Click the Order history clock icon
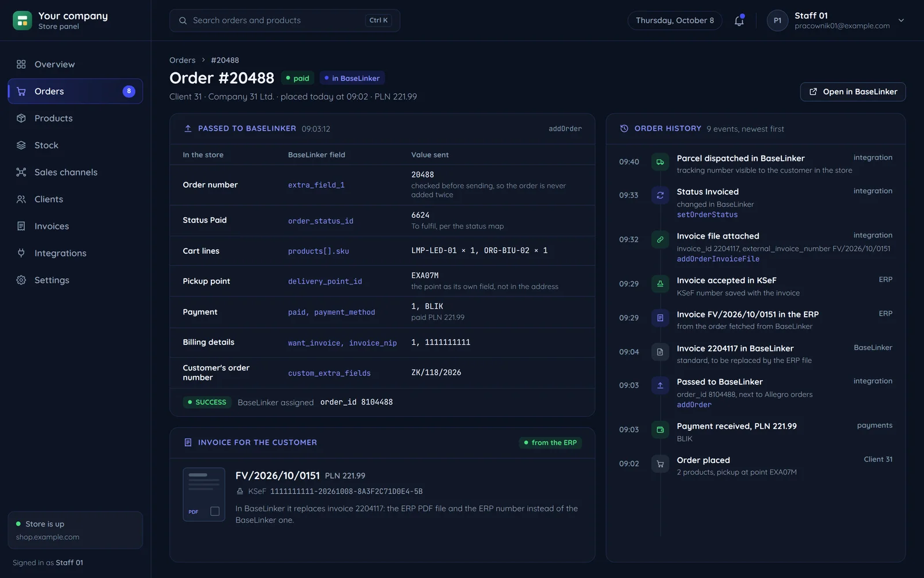Screen dimensions: 924x578 tap(624, 128)
